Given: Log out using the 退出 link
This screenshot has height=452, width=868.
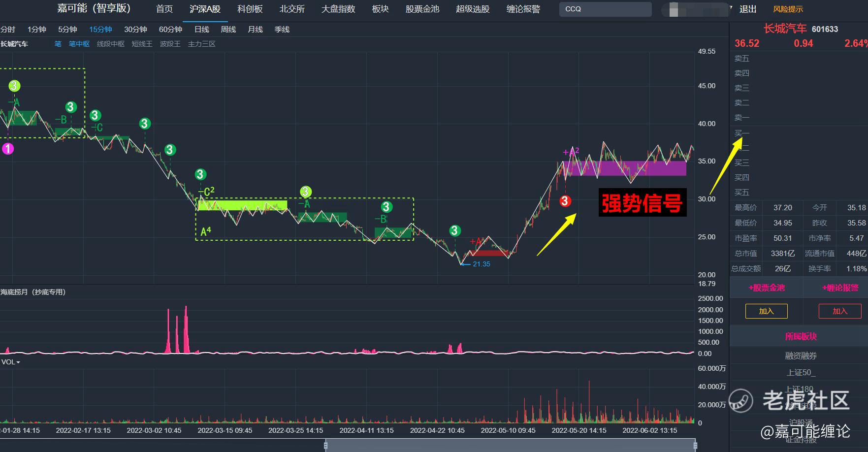Looking at the screenshot, I should click(x=748, y=9).
